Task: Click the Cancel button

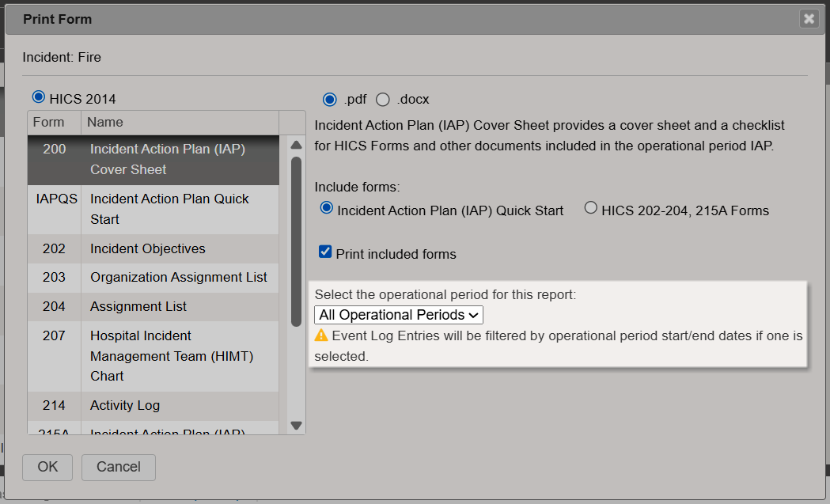Action: pyautogui.click(x=118, y=467)
